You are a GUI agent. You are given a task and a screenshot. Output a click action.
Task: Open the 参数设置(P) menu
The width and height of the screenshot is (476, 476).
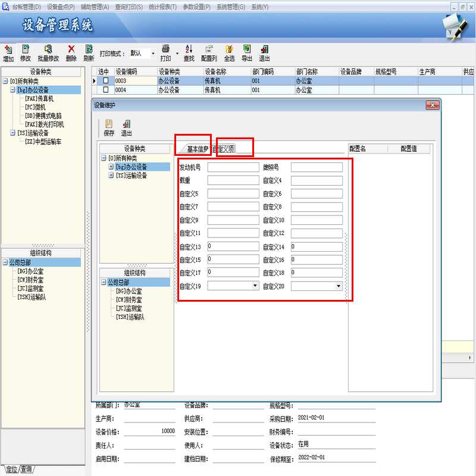[196, 7]
